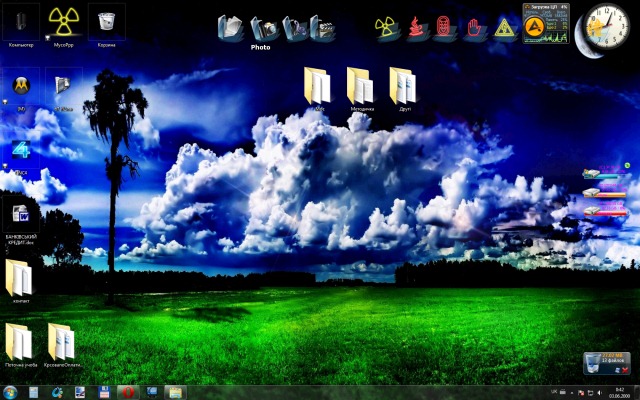The height and width of the screenshot is (400, 640).
Task: Open the recycle bin gadget icon
Action: (x=592, y=362)
